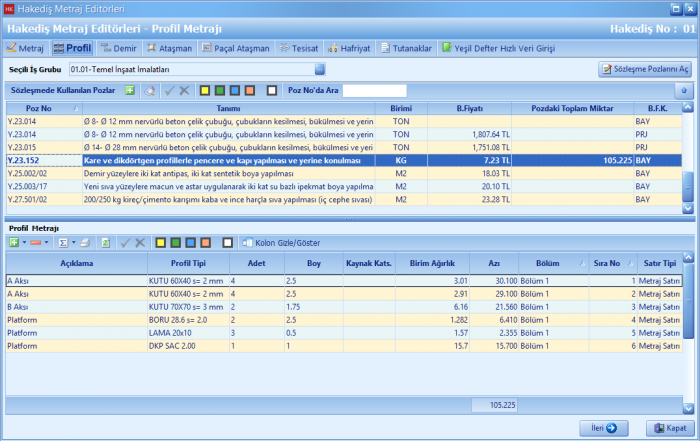Open the Seçili İş Grubu dropdown
This screenshot has height=441, width=700.
tap(321, 70)
